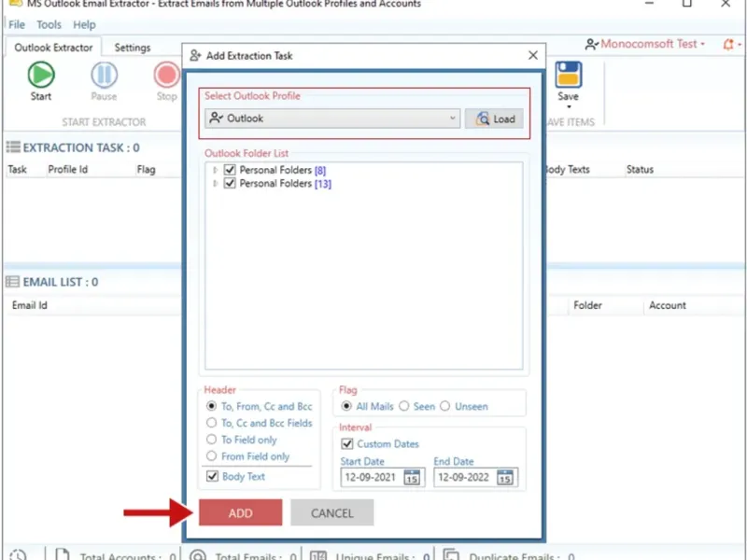Click the user icon beside Monocomsoft Test
This screenshot has height=560, width=747.
[591, 44]
